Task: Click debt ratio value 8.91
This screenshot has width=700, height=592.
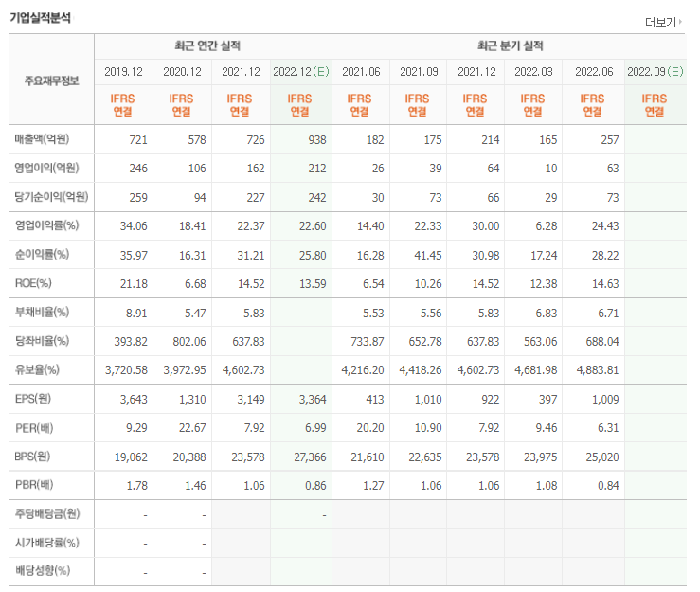Action: point(136,314)
